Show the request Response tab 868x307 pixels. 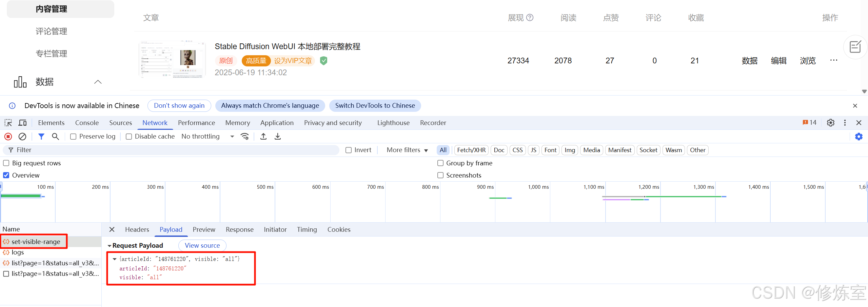pyautogui.click(x=239, y=229)
